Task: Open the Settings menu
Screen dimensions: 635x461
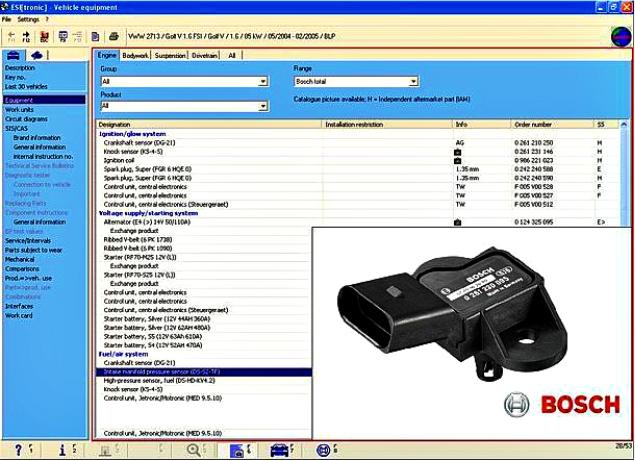Action: click(x=28, y=19)
